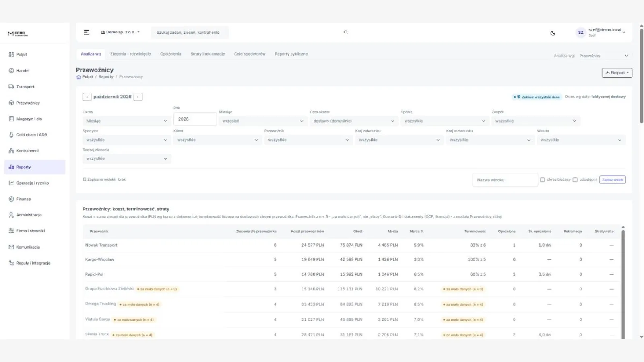Open the Demo sp. z o.o. company switcher

click(120, 32)
